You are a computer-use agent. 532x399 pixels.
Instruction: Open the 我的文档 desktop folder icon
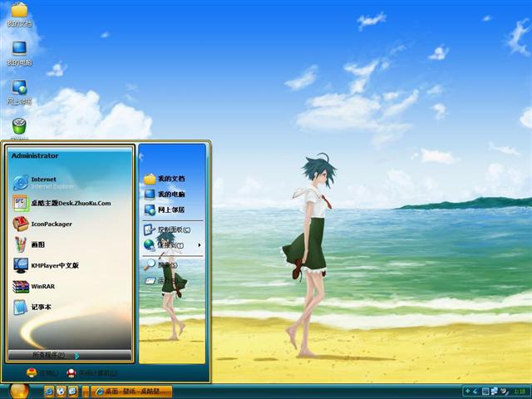point(19,15)
